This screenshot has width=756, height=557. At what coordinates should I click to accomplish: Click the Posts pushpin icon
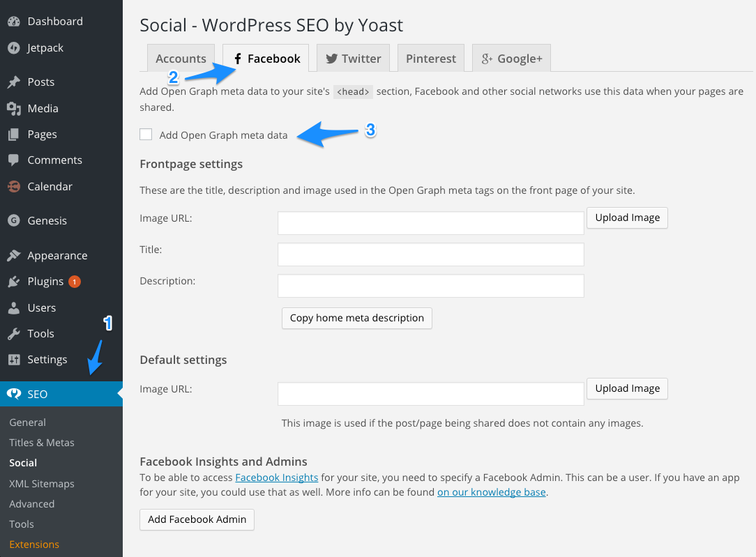pos(14,82)
